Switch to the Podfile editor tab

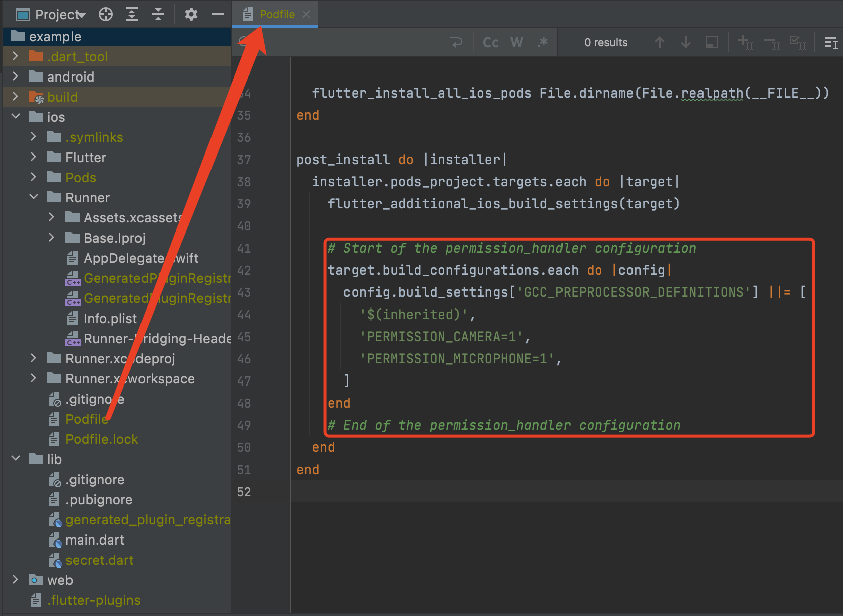coord(276,14)
